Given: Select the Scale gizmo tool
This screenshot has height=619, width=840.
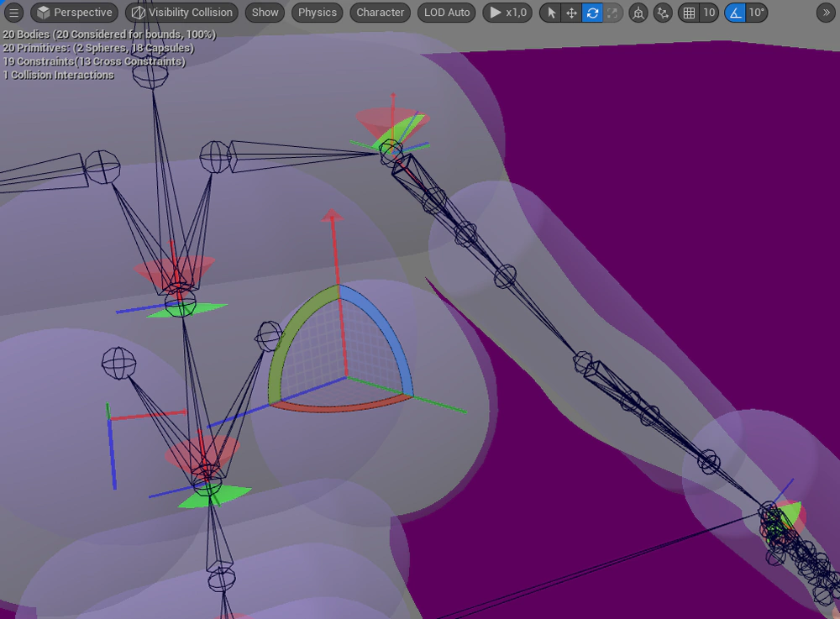Looking at the screenshot, I should coord(612,13).
